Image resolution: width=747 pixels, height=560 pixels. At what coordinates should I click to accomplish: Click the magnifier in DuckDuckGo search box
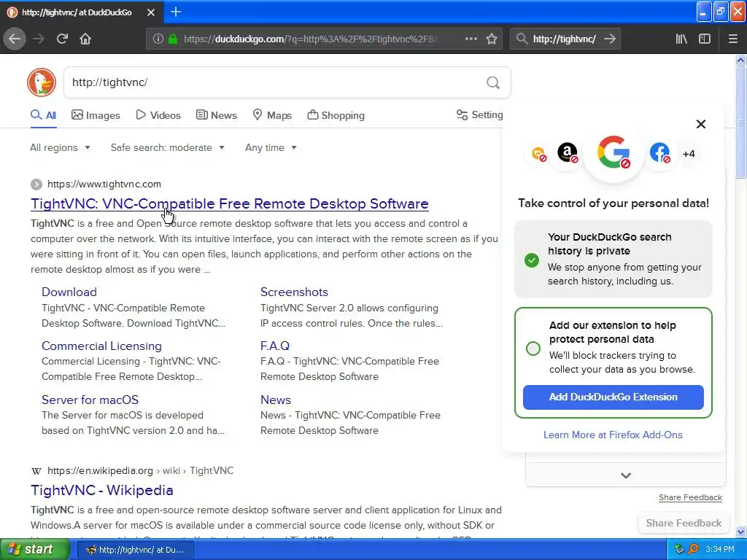493,82
